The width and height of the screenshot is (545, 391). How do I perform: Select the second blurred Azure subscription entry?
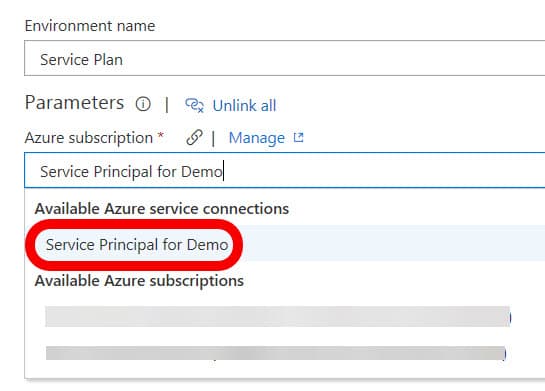[276, 353]
